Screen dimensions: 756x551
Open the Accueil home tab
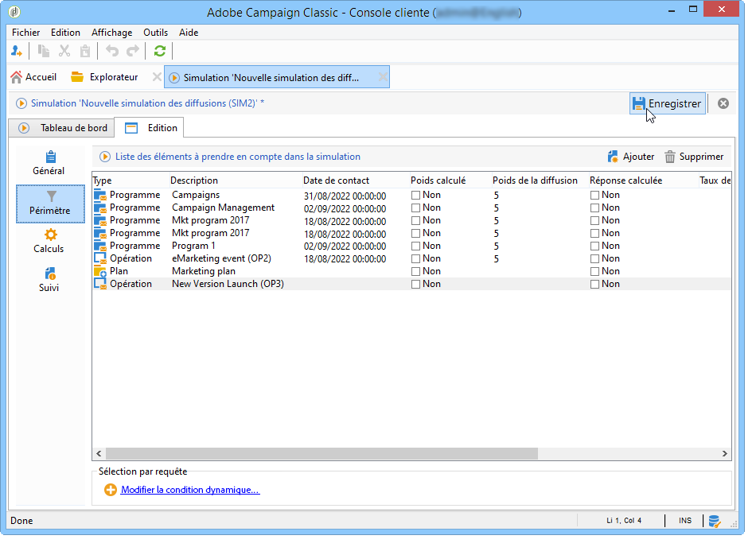(33, 77)
